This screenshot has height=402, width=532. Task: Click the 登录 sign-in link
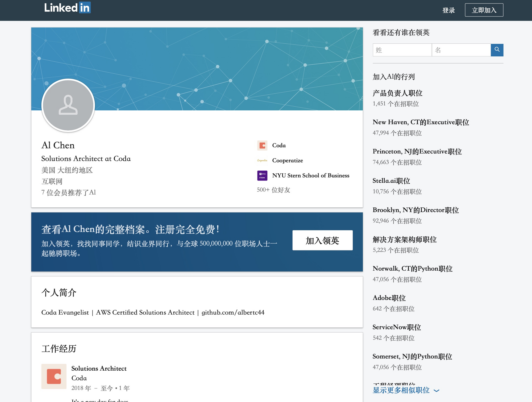click(448, 10)
